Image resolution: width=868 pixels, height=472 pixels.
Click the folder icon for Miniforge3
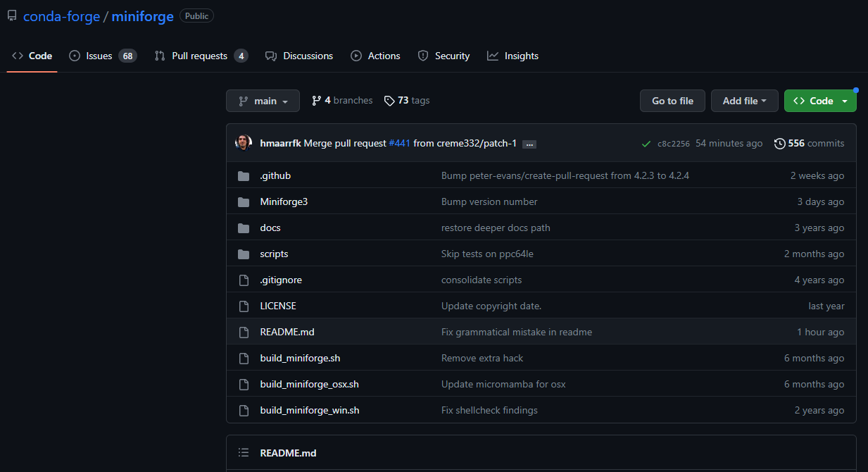(244, 201)
